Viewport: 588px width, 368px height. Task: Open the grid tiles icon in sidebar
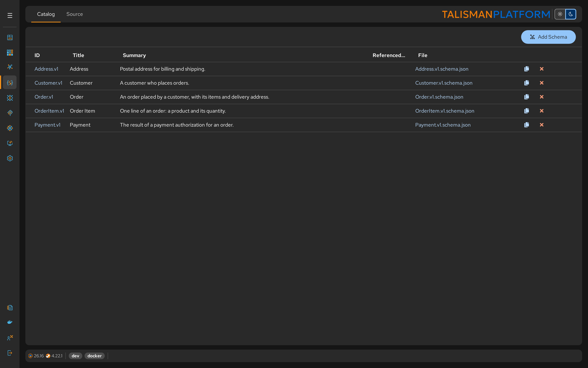10,53
